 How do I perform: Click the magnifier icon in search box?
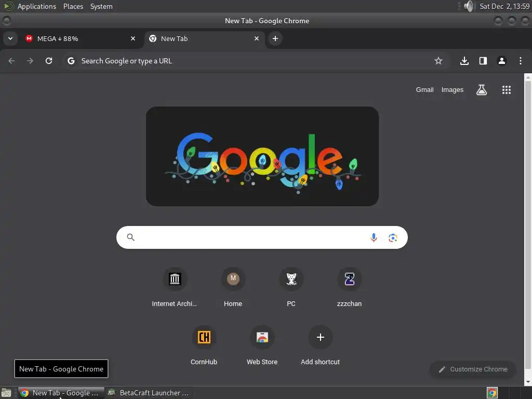[130, 237]
